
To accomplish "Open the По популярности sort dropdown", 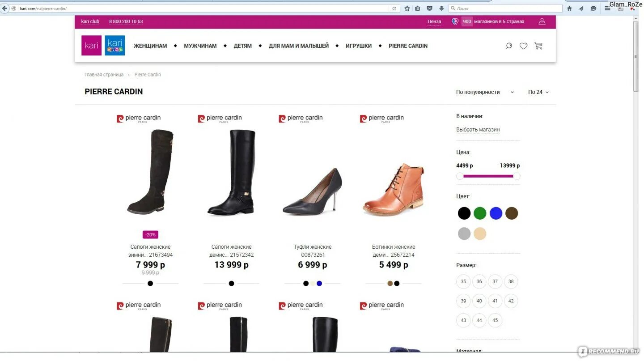I will [x=485, y=92].
